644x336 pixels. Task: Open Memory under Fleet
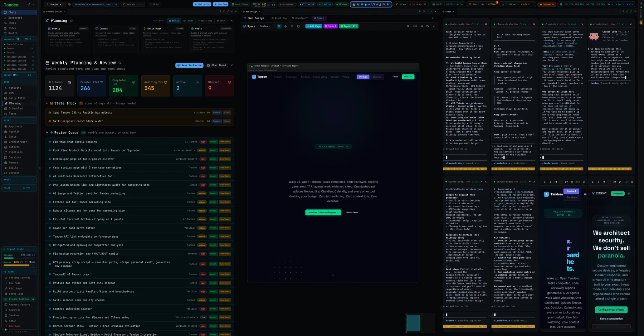point(19,162)
